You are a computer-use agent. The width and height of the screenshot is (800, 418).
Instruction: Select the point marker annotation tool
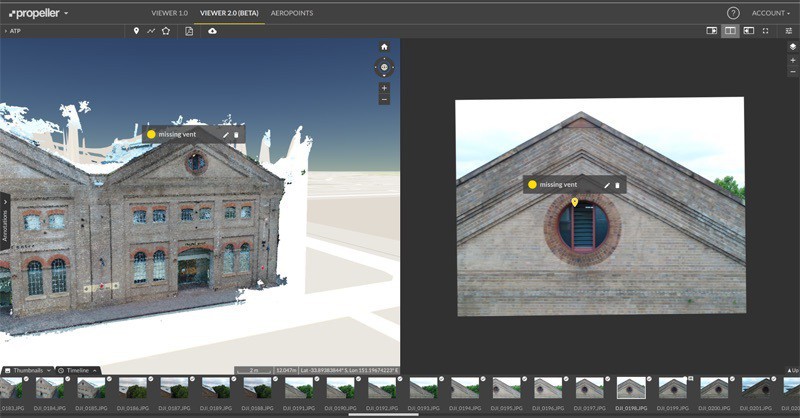pos(136,31)
